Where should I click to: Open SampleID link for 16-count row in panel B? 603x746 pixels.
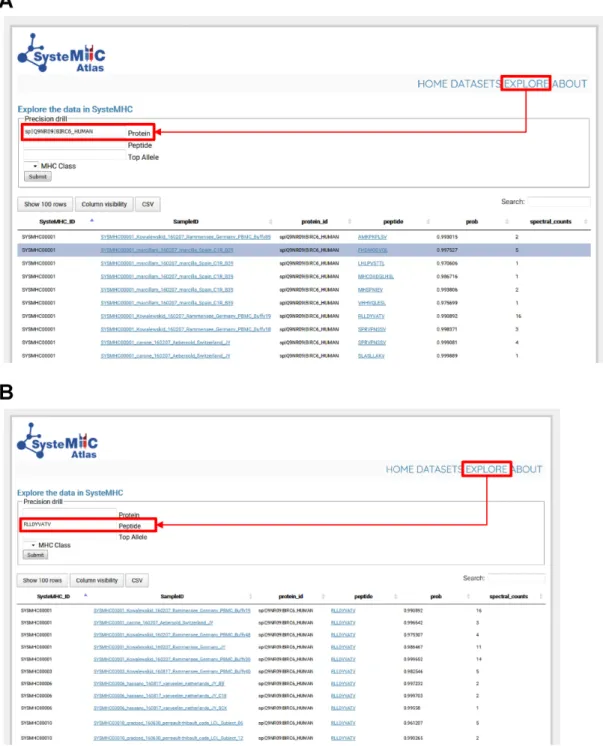[172, 610]
